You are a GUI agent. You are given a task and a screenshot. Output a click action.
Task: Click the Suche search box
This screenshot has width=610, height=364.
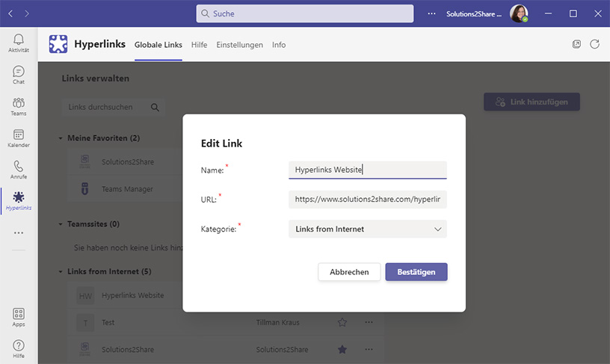tap(304, 13)
